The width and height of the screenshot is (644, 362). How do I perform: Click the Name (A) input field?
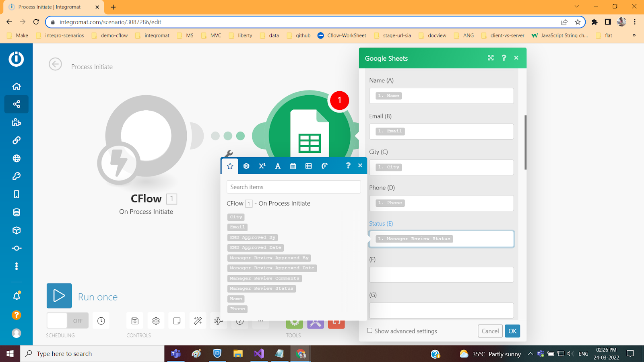pos(442,96)
